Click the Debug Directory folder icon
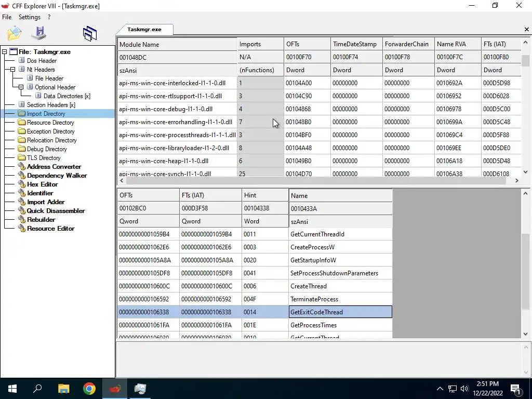The image size is (532, 399). click(x=22, y=149)
